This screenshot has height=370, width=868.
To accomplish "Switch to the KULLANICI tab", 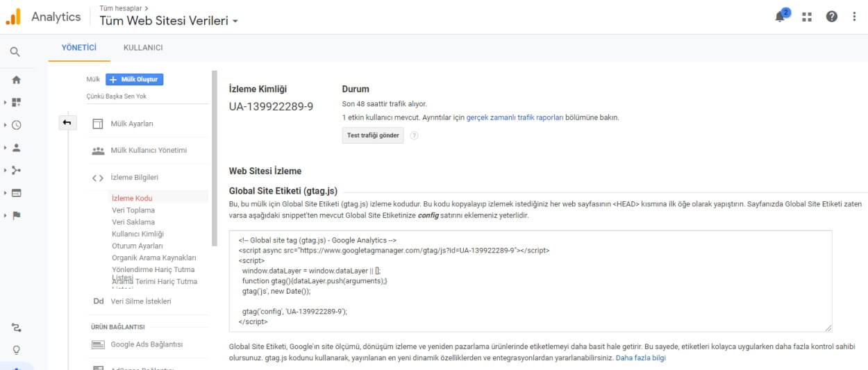I will (143, 47).
